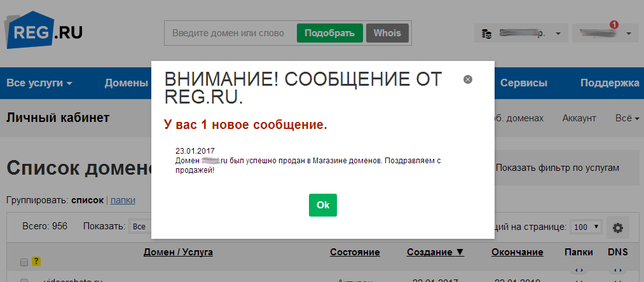Click the 23.01.2017 date in message
This screenshot has height=282, width=644.
[x=195, y=151]
